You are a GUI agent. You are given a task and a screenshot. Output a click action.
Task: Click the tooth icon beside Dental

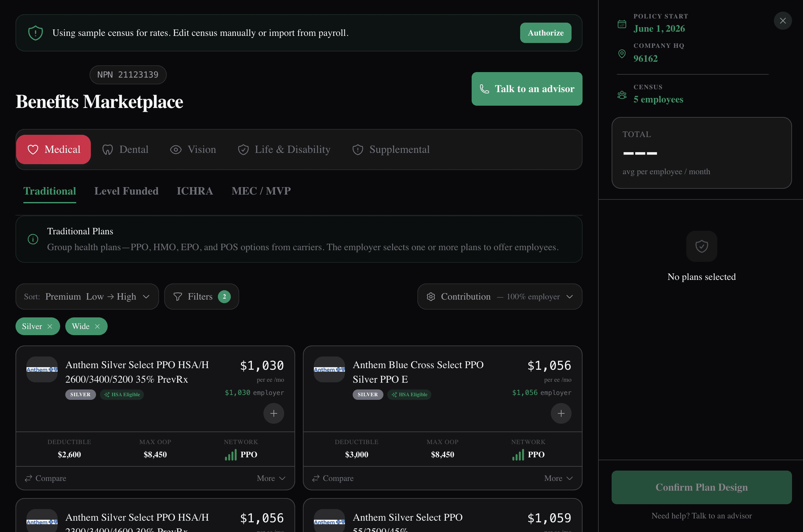pyautogui.click(x=108, y=150)
